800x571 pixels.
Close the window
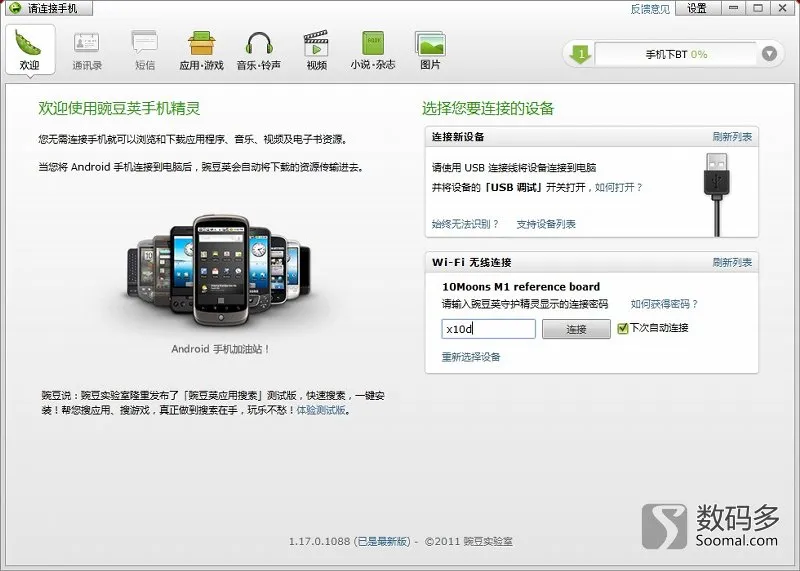783,8
